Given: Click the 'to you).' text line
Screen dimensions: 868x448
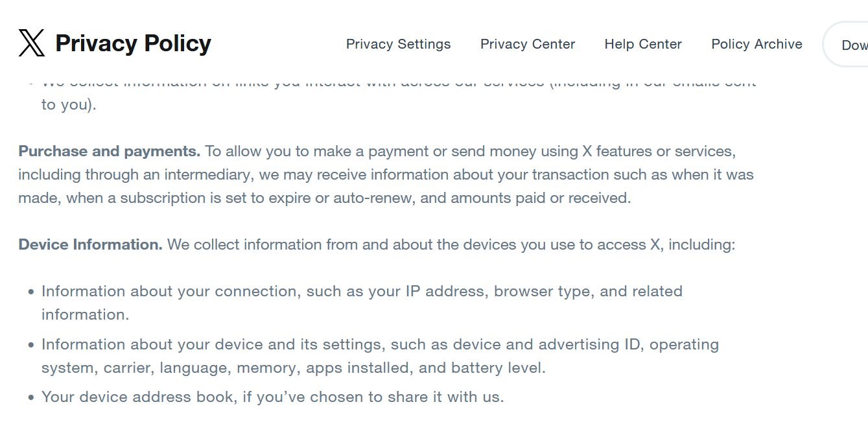Looking at the screenshot, I should click(69, 104).
